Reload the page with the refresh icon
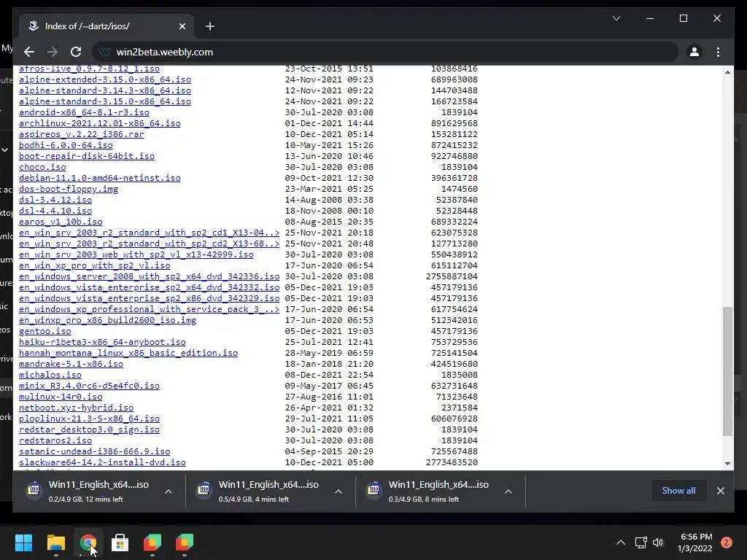 [76, 52]
